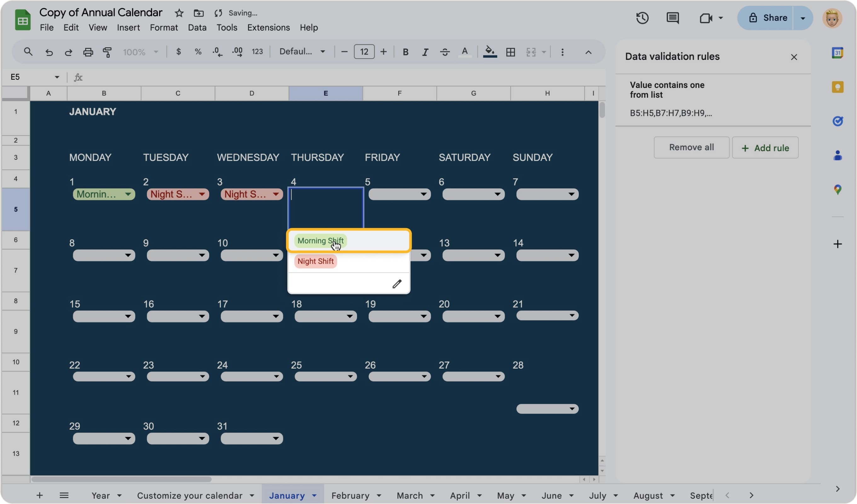Open the January sheet tab menu
This screenshot has width=857, height=504.
point(314,495)
